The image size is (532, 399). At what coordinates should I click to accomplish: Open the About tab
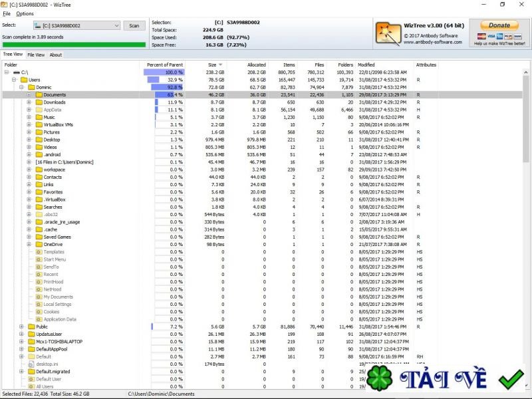(x=56, y=55)
